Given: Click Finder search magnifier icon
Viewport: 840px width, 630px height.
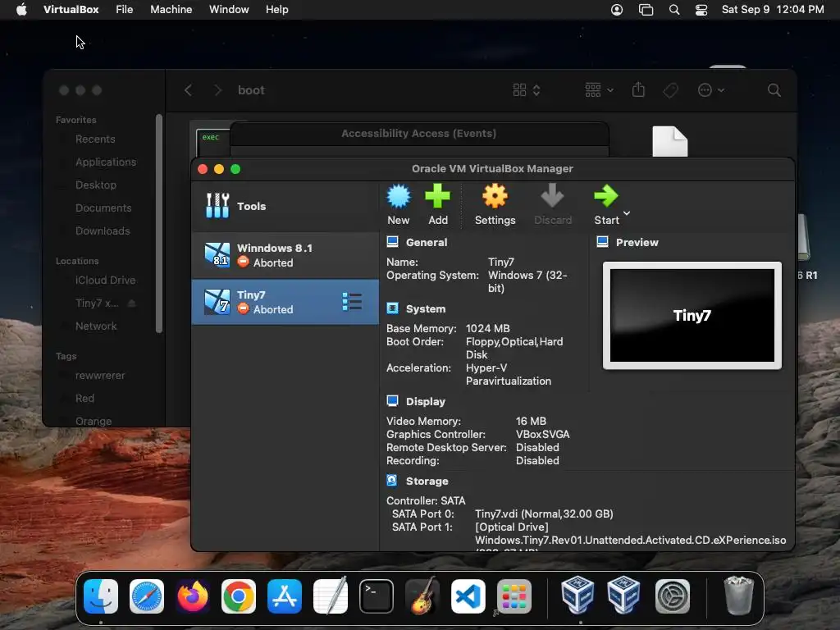Looking at the screenshot, I should point(774,90).
